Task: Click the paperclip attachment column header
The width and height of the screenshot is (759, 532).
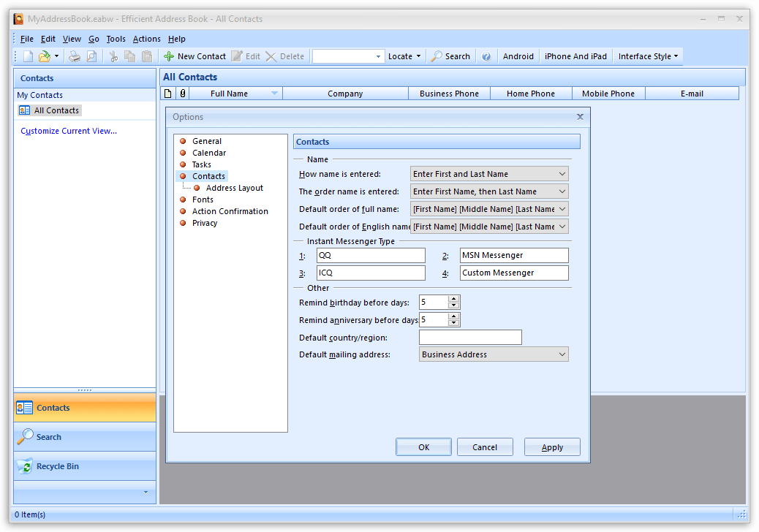Action: [182, 93]
